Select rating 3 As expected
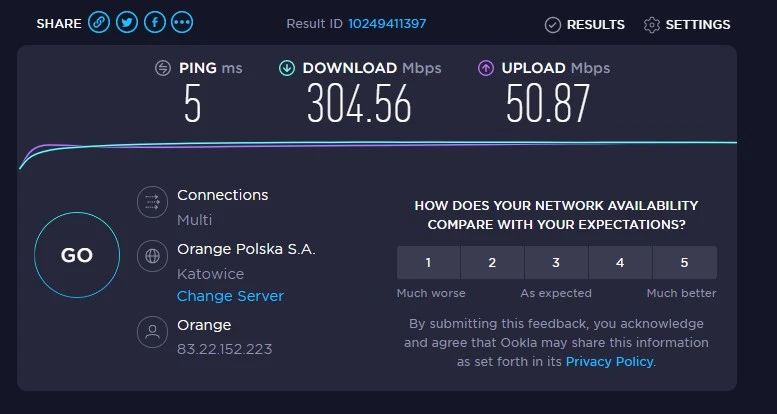This screenshot has height=414, width=777. coord(556,262)
